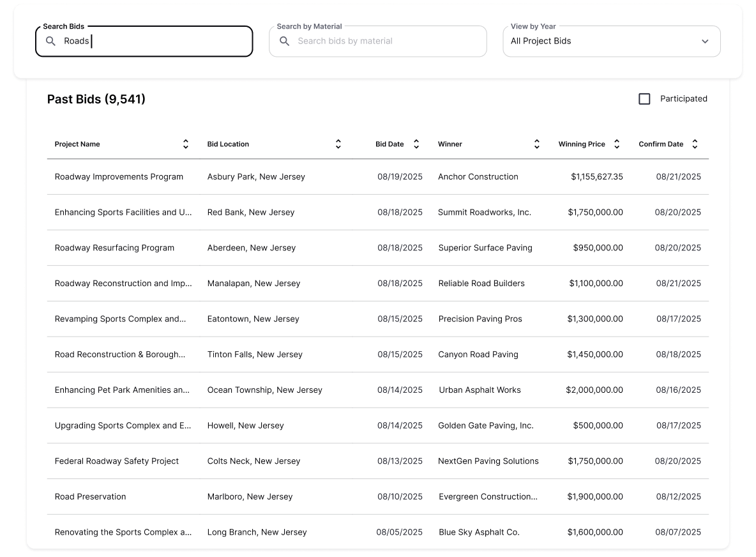This screenshot has height=557, width=756.
Task: Click the Bid Location column header label
Action: click(x=228, y=144)
